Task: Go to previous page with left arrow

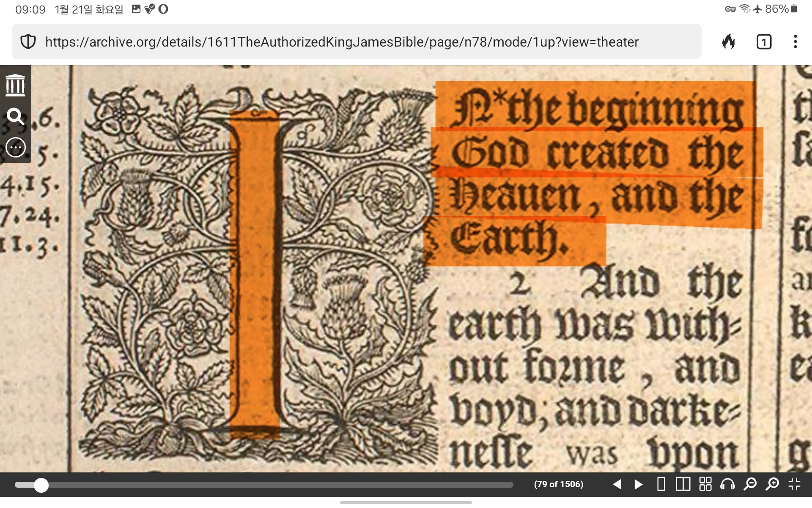Action: tap(617, 484)
